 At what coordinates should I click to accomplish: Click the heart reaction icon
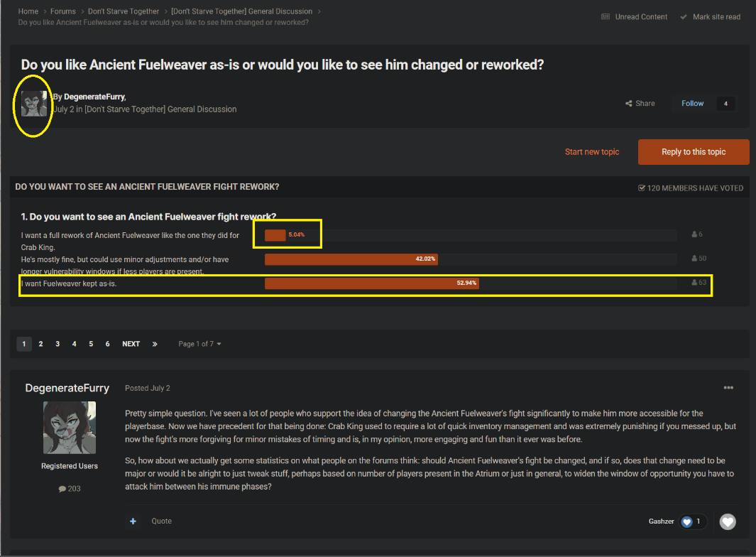(728, 521)
